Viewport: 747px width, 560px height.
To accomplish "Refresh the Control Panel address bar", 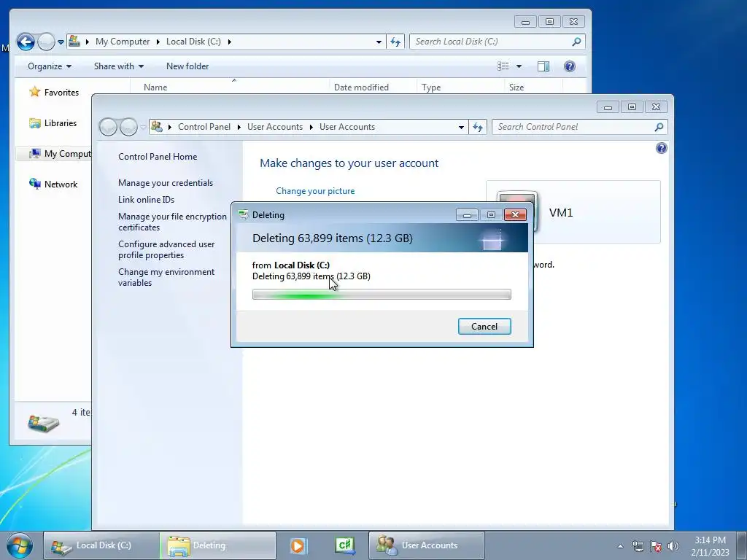I will [478, 127].
